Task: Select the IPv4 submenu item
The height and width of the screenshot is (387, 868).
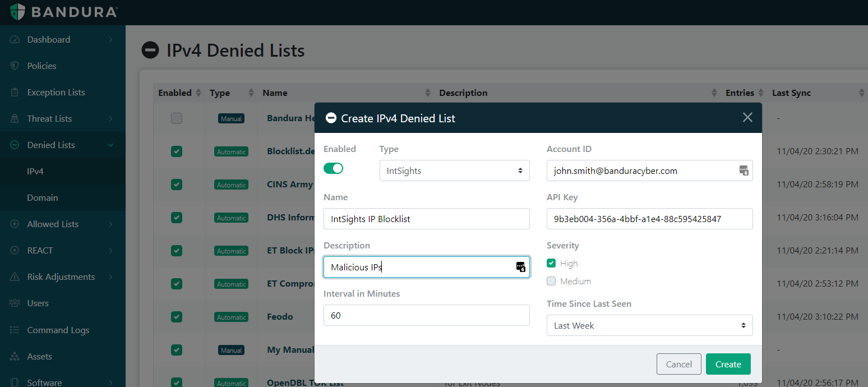Action: 35,172
